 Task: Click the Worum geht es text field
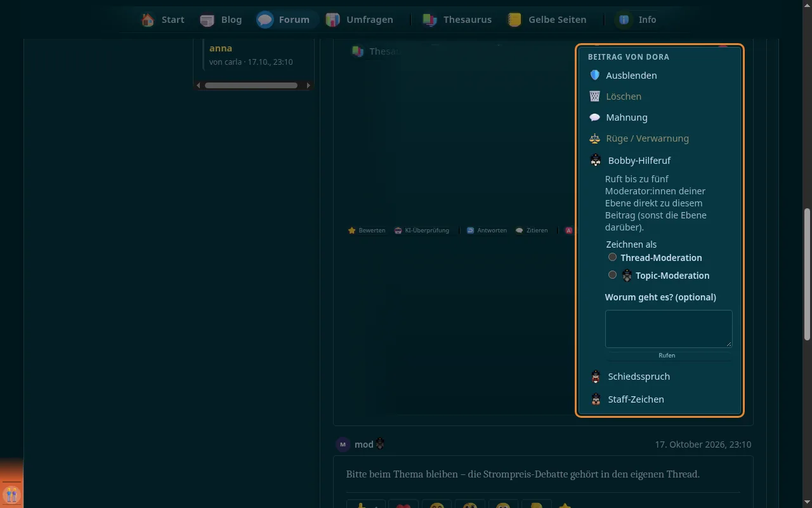click(669, 329)
